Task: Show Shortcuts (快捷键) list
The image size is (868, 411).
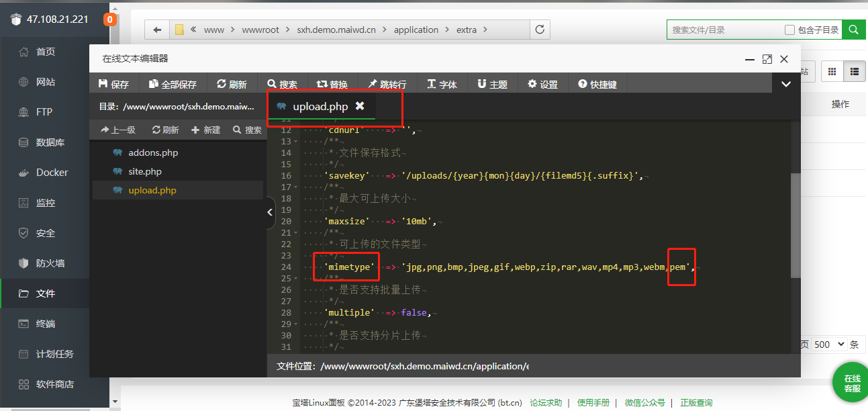Action: click(x=597, y=84)
